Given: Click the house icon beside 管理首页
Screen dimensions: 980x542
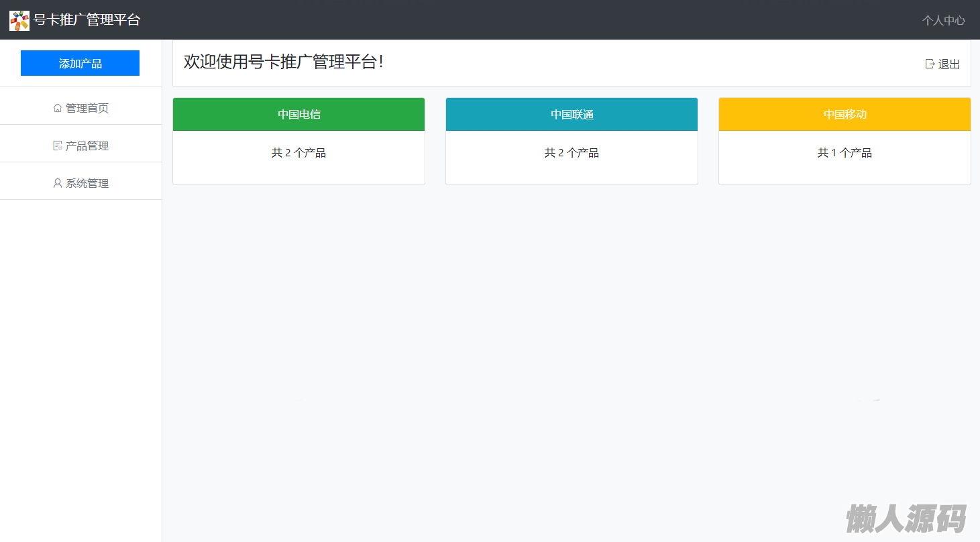Looking at the screenshot, I should [58, 108].
